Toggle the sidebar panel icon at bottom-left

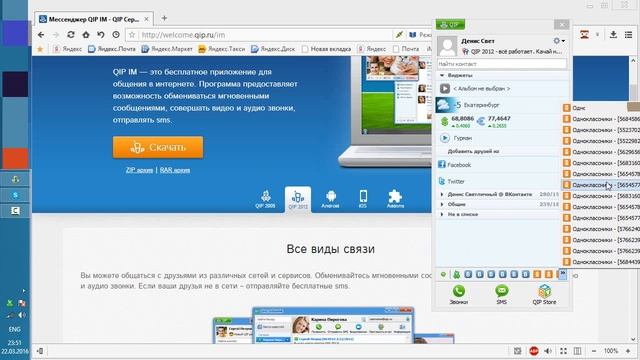40,351
